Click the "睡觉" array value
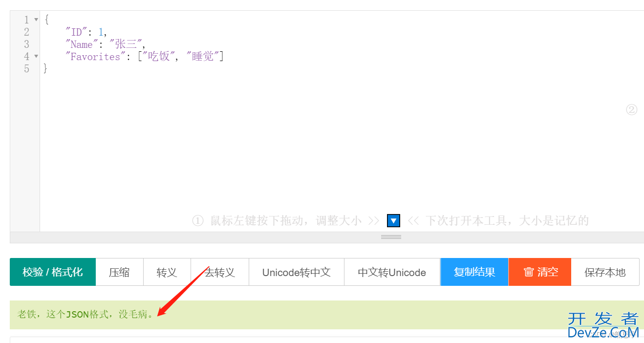The image size is (644, 343). click(203, 57)
